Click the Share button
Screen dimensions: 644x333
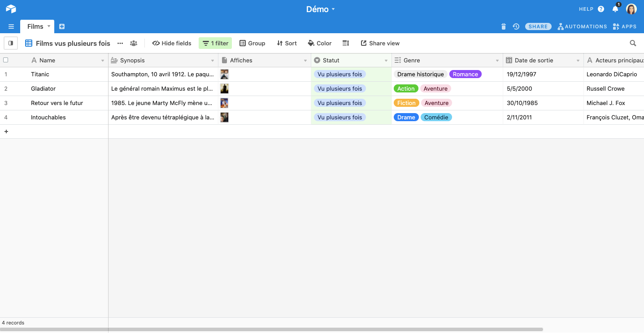[x=538, y=26]
